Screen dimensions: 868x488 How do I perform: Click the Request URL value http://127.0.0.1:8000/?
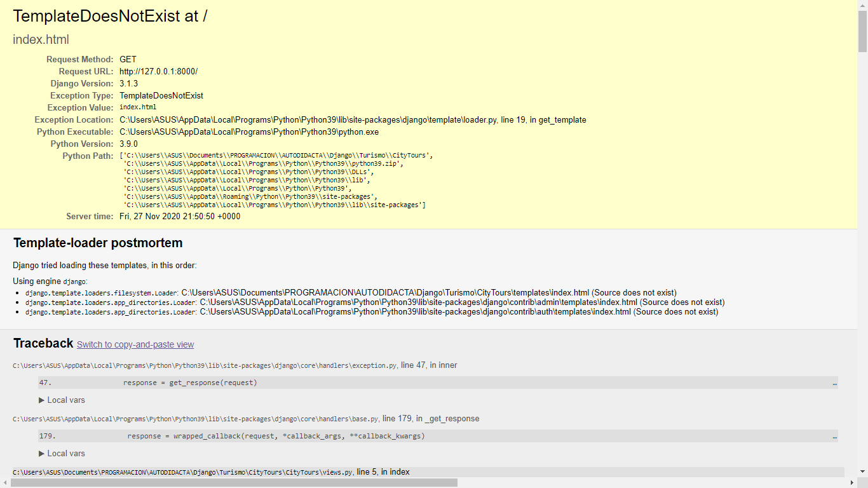(x=158, y=72)
